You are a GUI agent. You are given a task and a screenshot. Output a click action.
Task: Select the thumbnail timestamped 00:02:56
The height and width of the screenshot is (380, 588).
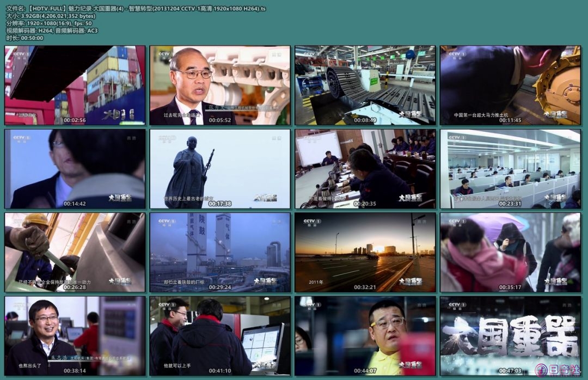coord(75,85)
